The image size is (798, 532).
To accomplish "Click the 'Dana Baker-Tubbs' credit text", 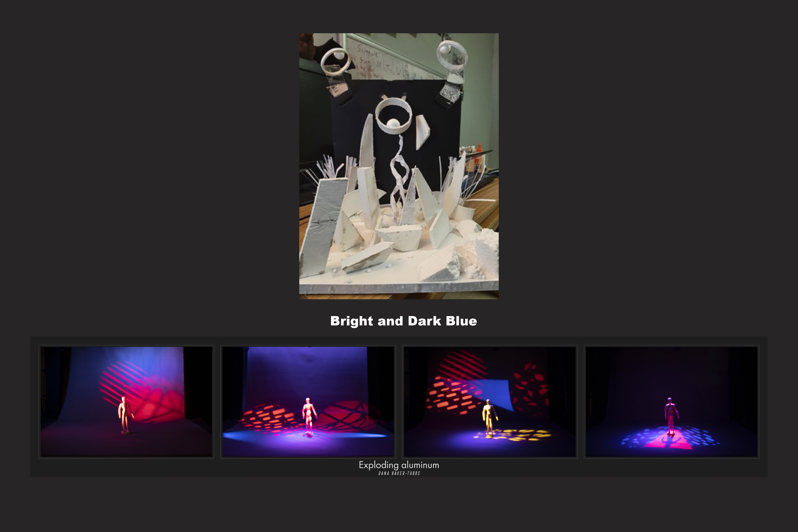I will click(399, 473).
